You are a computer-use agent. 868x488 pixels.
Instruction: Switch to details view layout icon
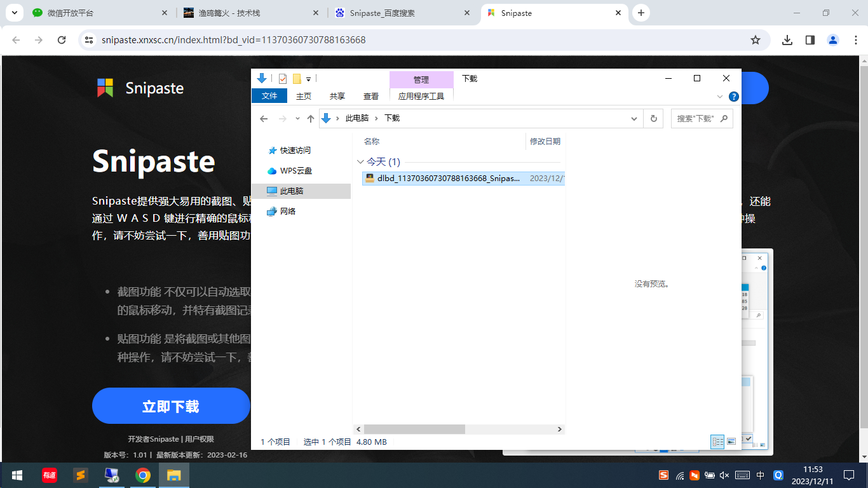(x=717, y=442)
